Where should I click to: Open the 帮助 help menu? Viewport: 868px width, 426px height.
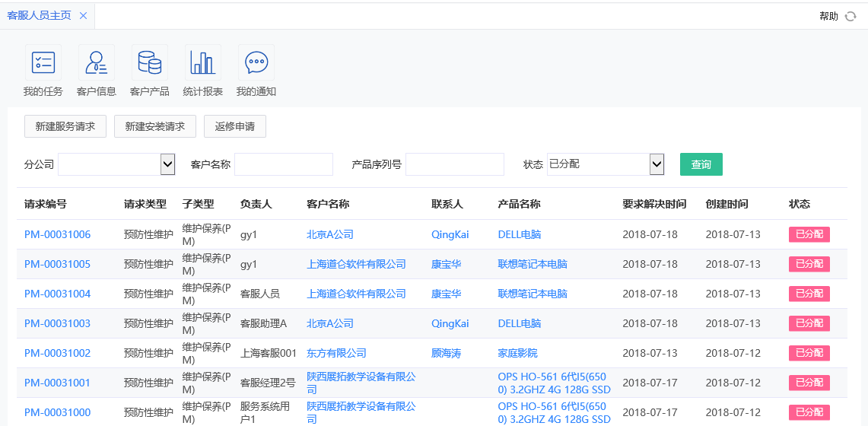pyautogui.click(x=828, y=16)
